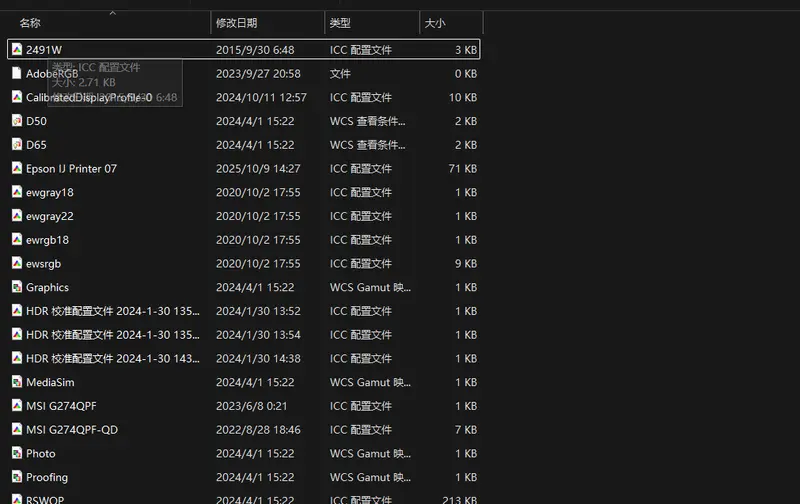This screenshot has width=800, height=504.
Task: Click the date 2024/10/11 12:57
Action: [x=261, y=97]
